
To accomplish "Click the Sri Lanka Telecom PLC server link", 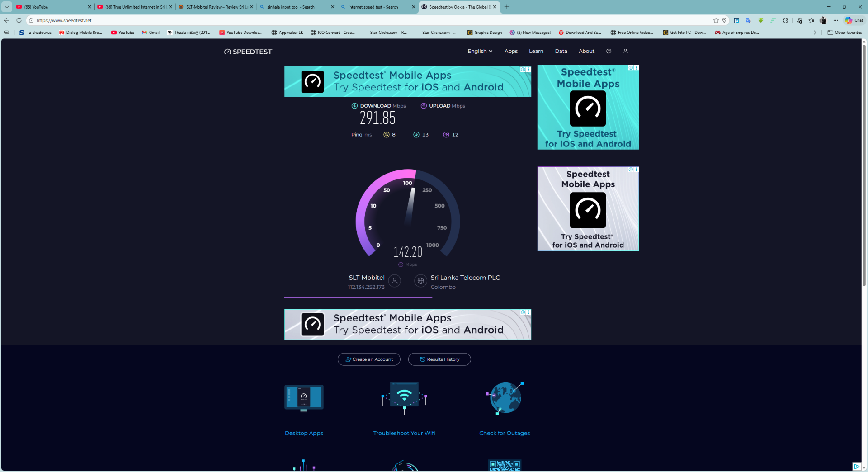I will pos(465,278).
